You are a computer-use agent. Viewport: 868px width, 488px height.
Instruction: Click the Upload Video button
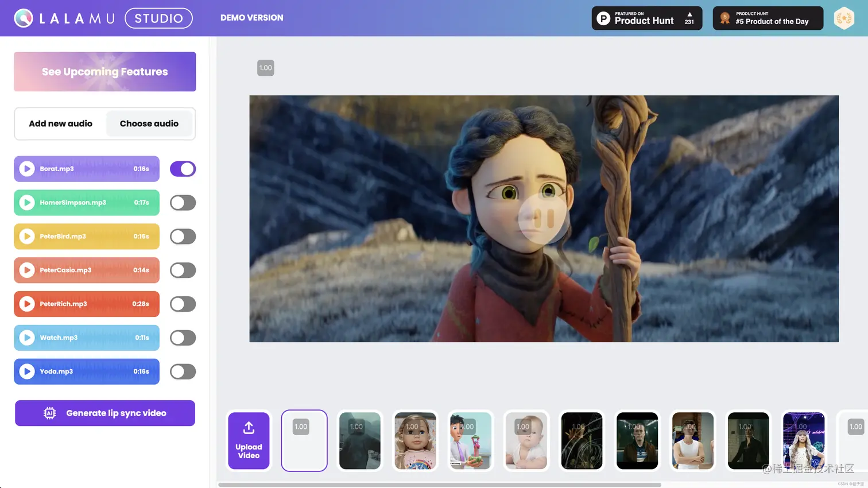(x=249, y=441)
